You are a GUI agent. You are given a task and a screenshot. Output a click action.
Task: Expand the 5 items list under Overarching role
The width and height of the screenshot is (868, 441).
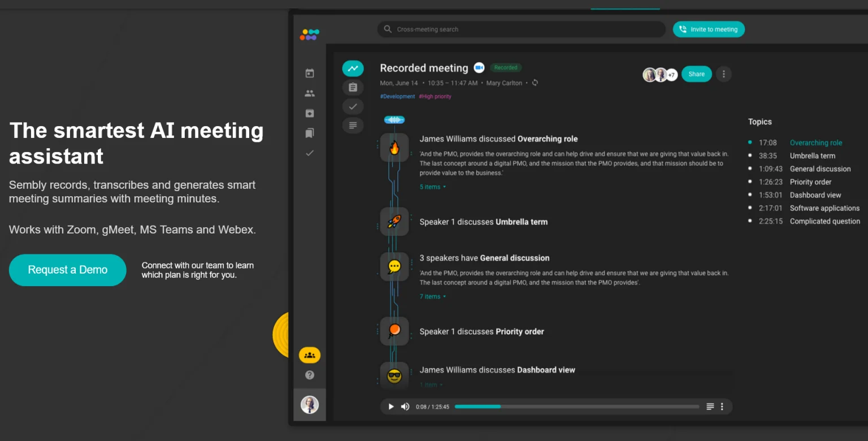[432, 187]
